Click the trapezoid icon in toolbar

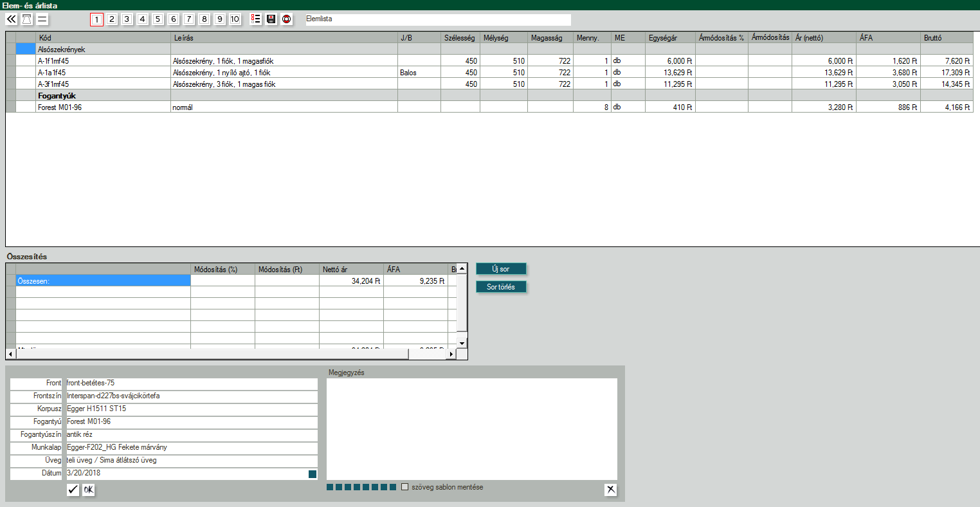(27, 19)
